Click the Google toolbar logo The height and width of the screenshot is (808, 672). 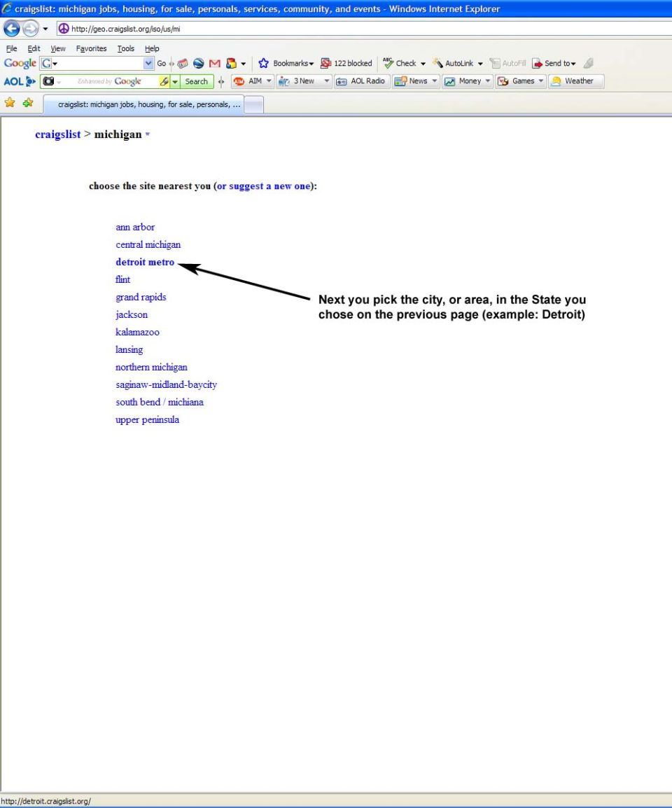point(20,64)
